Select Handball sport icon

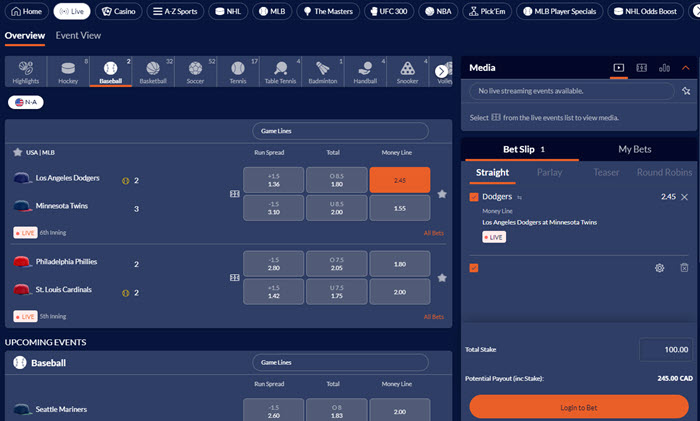(x=365, y=71)
